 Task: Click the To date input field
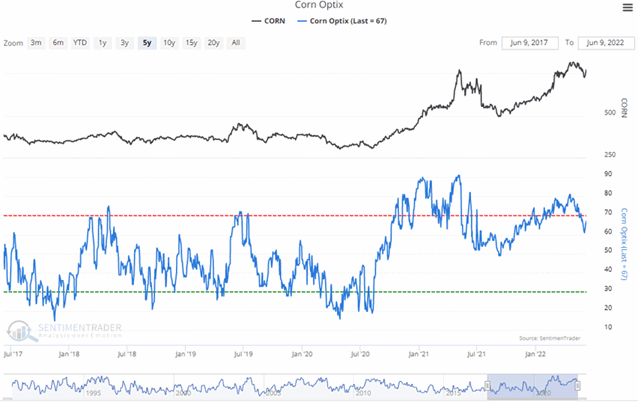tap(604, 43)
